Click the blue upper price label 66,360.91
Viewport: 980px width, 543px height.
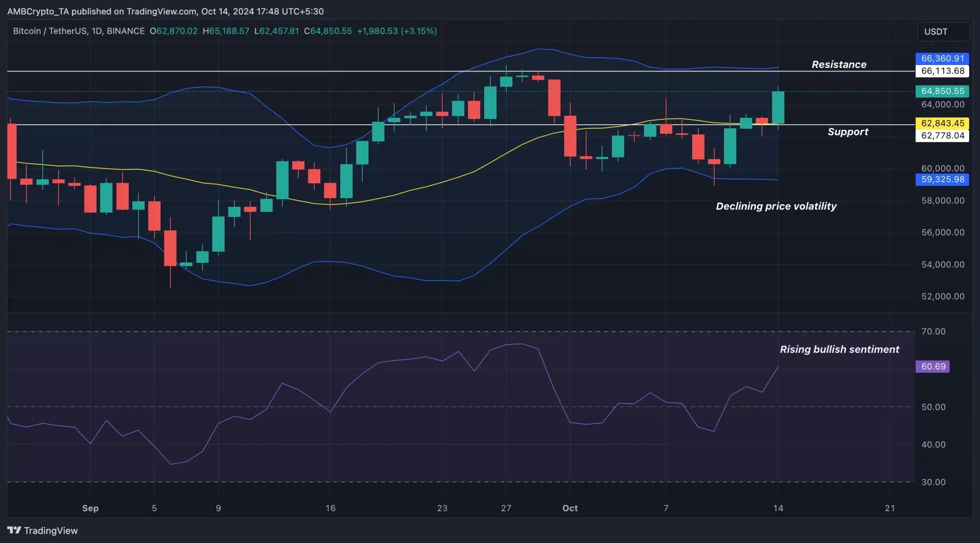tap(942, 59)
